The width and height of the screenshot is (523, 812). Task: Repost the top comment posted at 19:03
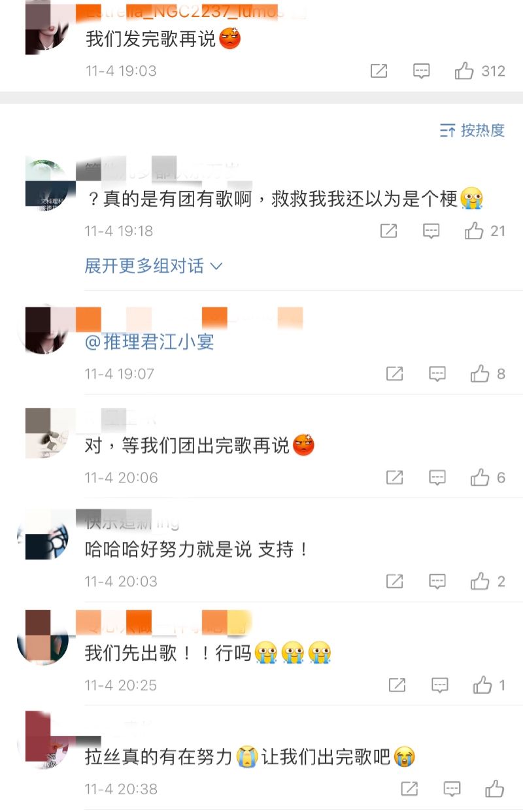379,71
